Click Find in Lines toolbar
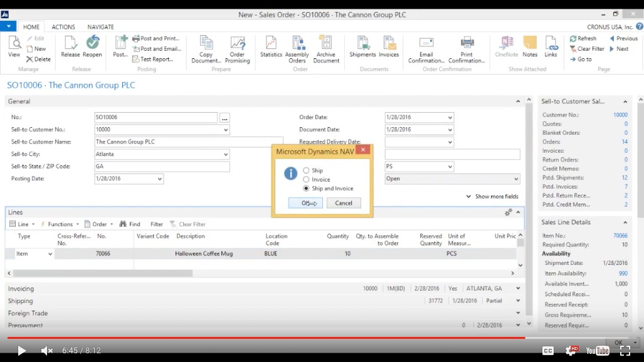Image resolution: width=644 pixels, height=362 pixels. 130,224
